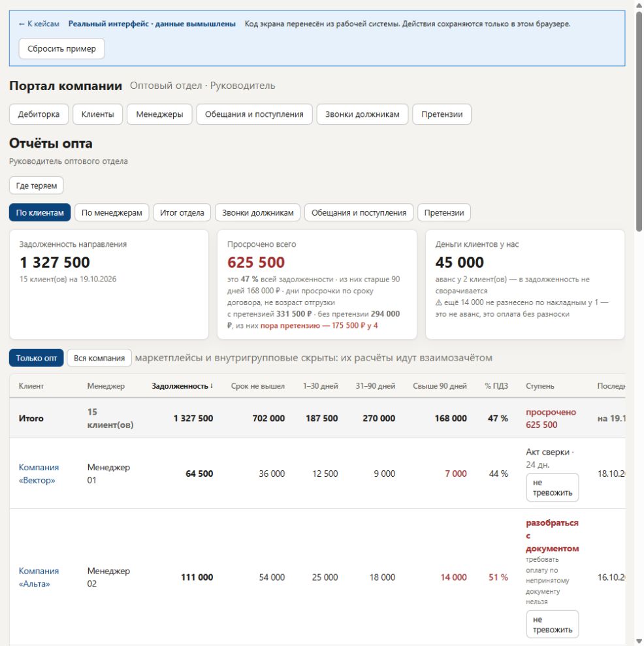Open the Итог отдела tab
The height and width of the screenshot is (646, 644).
[x=182, y=212]
